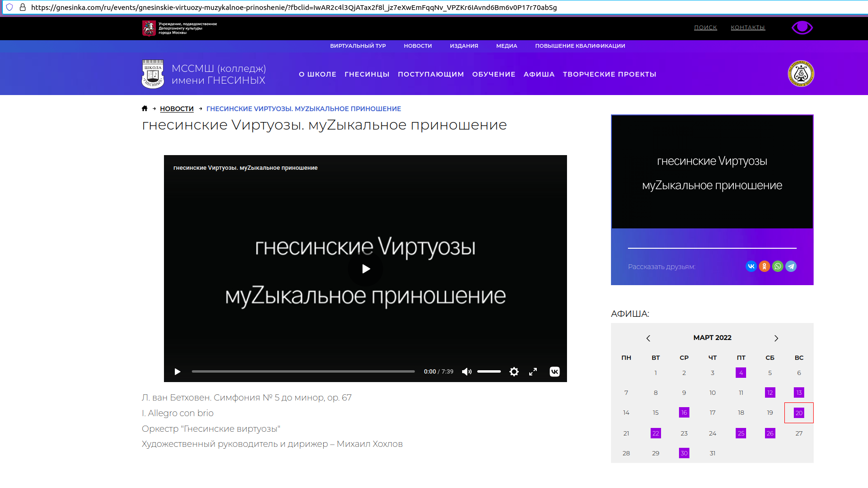This screenshot has height=488, width=868.
Task: Open the АФИША menu
Action: pyautogui.click(x=539, y=74)
